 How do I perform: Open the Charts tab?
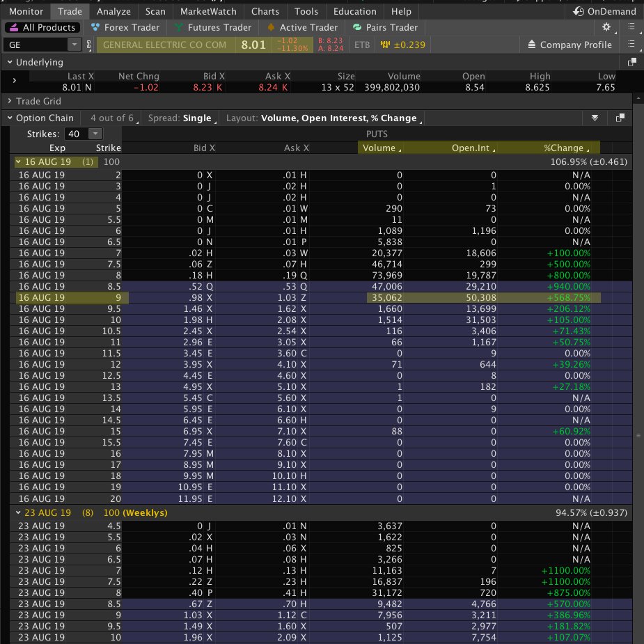(x=265, y=11)
